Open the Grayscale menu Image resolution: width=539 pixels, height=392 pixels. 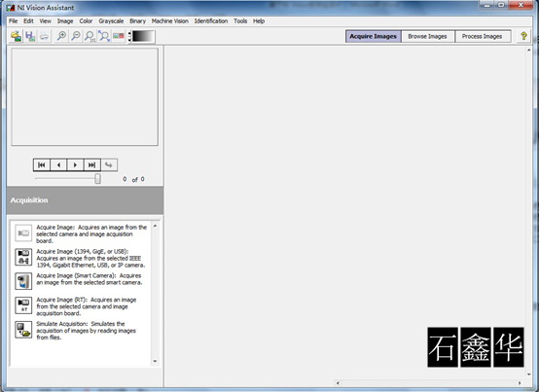click(x=111, y=21)
